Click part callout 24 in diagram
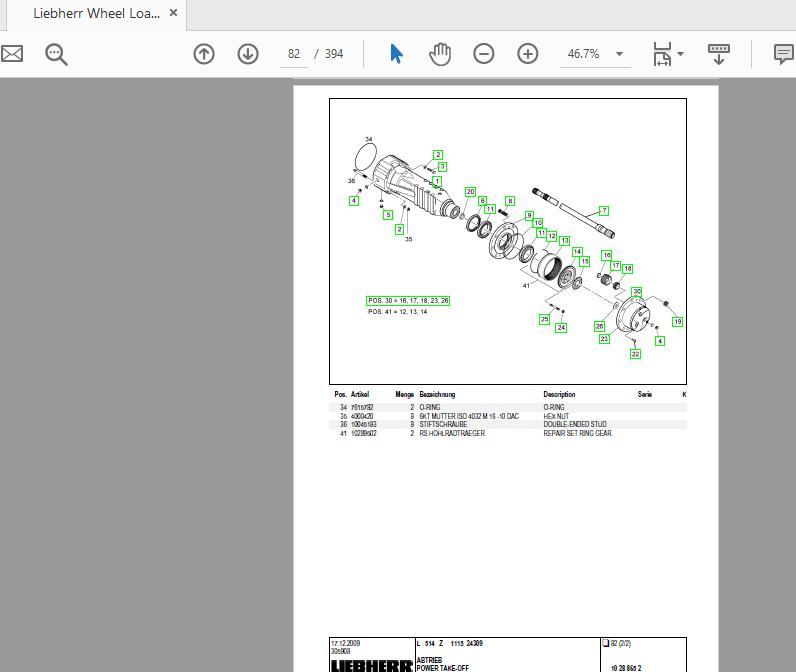Screen dimensions: 796x672 [x=561, y=328]
